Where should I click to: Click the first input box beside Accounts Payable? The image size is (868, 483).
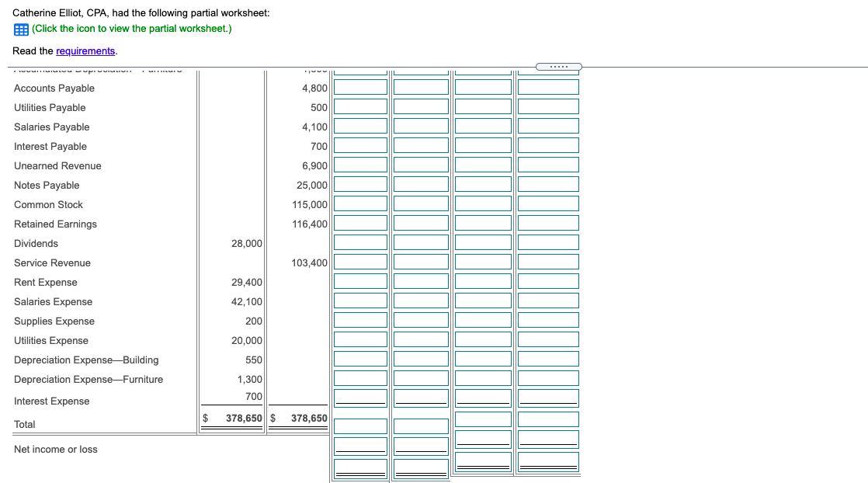coord(360,86)
